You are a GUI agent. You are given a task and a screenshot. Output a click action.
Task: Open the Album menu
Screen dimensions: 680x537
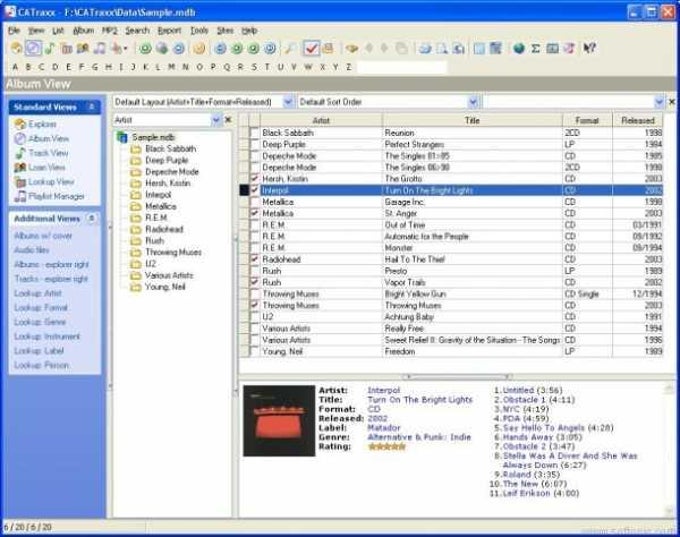[83, 30]
